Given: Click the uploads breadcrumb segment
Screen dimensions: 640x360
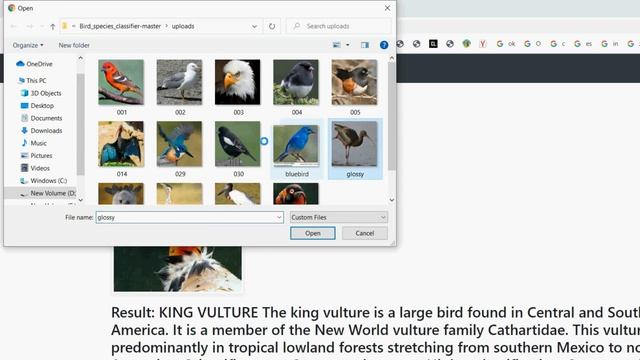Looking at the screenshot, I should point(183,26).
